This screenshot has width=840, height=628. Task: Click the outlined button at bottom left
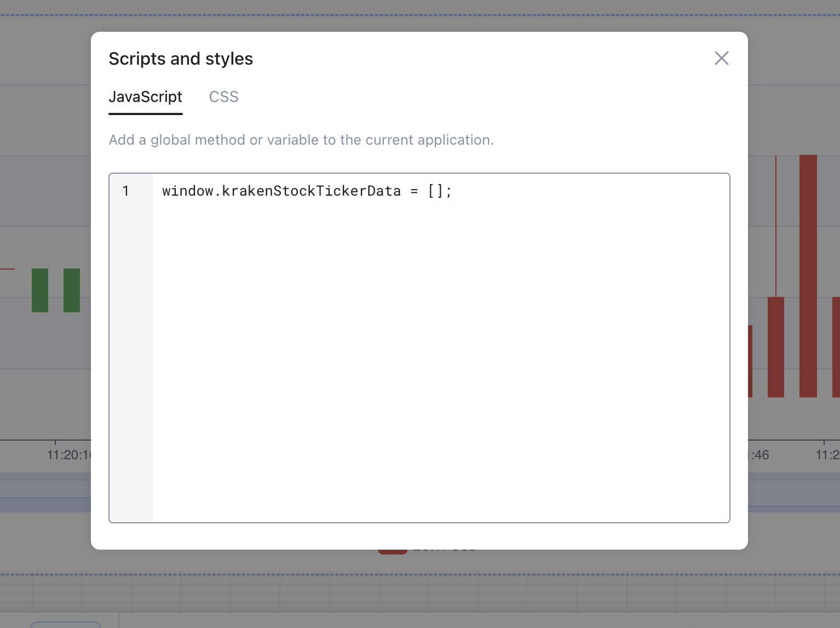pyautogui.click(x=66, y=625)
